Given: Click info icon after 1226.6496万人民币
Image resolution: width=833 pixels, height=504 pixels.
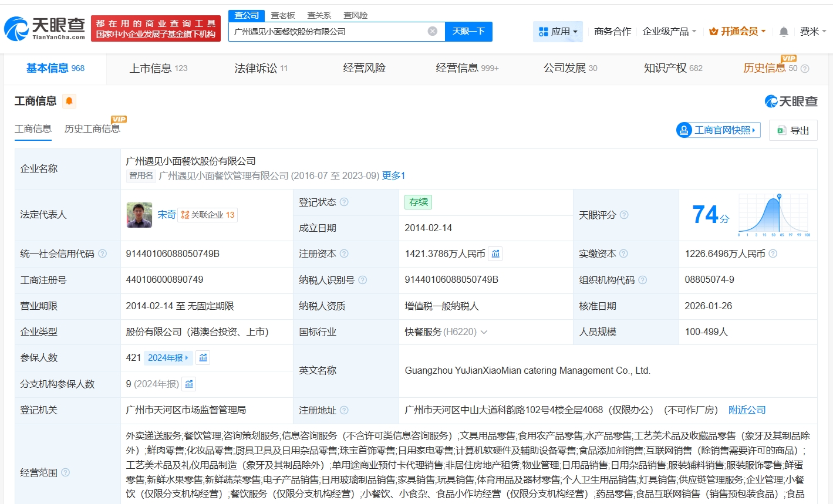Looking at the screenshot, I should (773, 253).
